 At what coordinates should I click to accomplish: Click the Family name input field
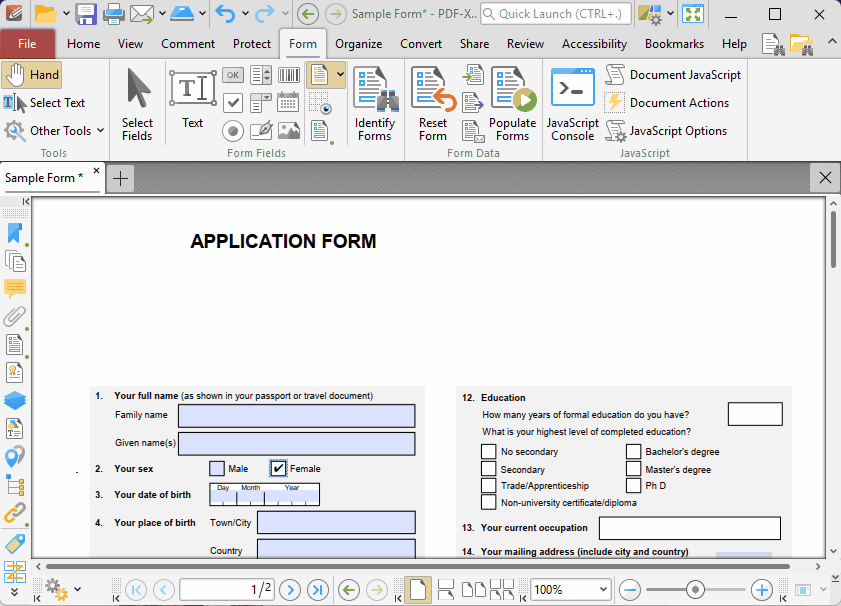point(296,415)
